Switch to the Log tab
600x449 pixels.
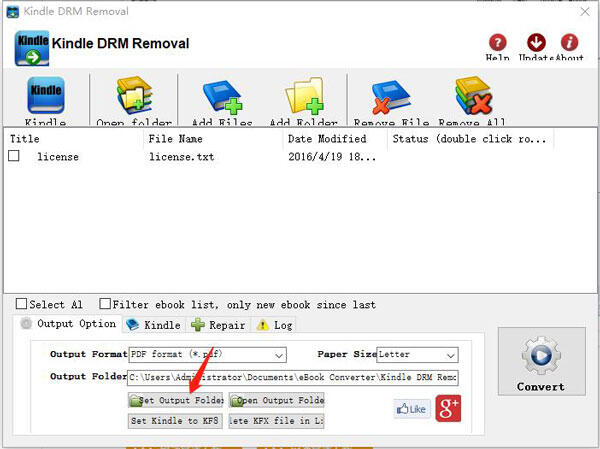pos(275,325)
